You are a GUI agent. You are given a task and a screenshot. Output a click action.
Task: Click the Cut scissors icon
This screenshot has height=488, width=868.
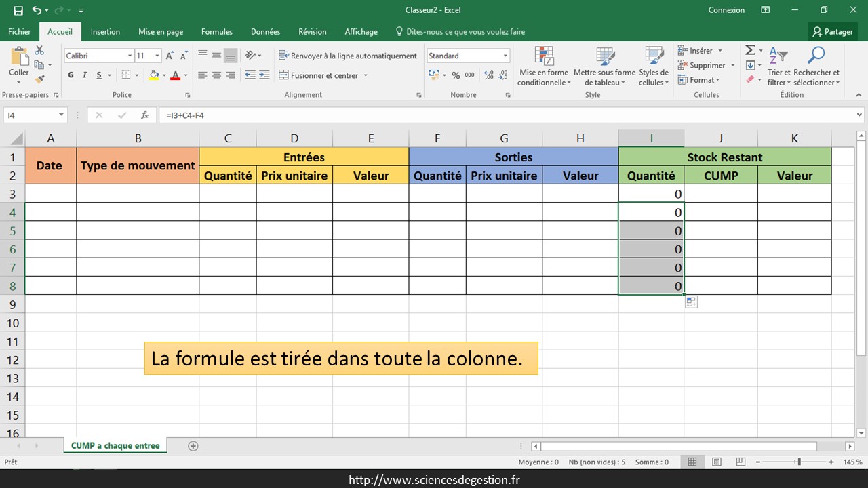tap(39, 51)
